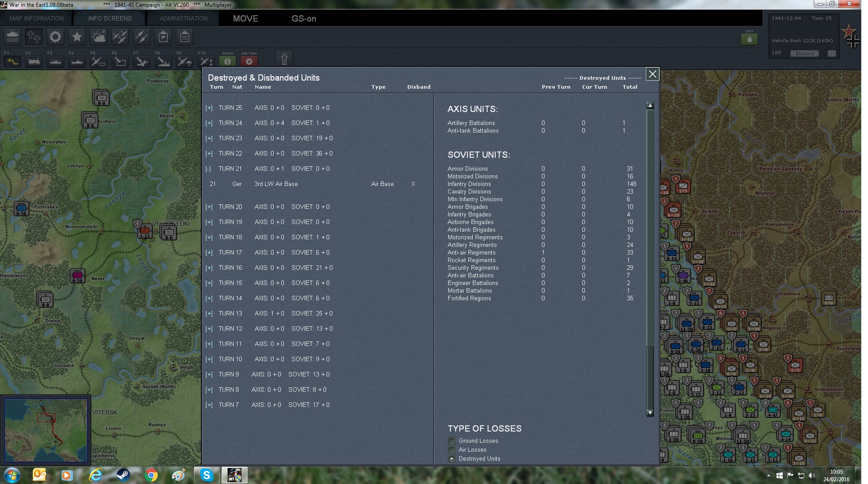Select F1 move mode arrow icon
Screen dimensions: 868x484
coord(12,61)
